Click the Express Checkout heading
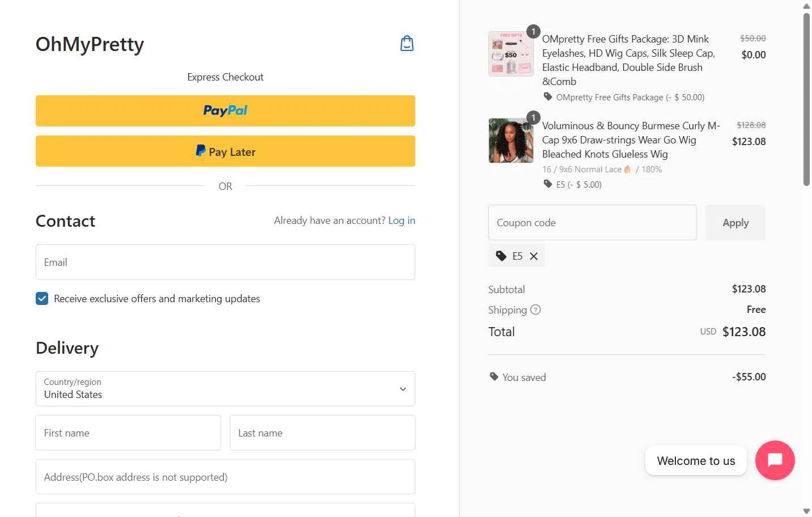The image size is (812, 517). pos(226,77)
